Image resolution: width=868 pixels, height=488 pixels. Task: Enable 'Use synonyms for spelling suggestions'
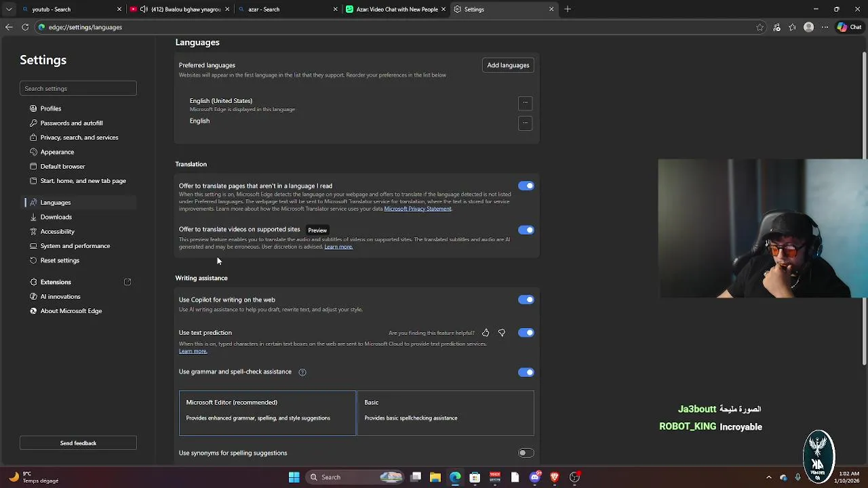pyautogui.click(x=526, y=453)
